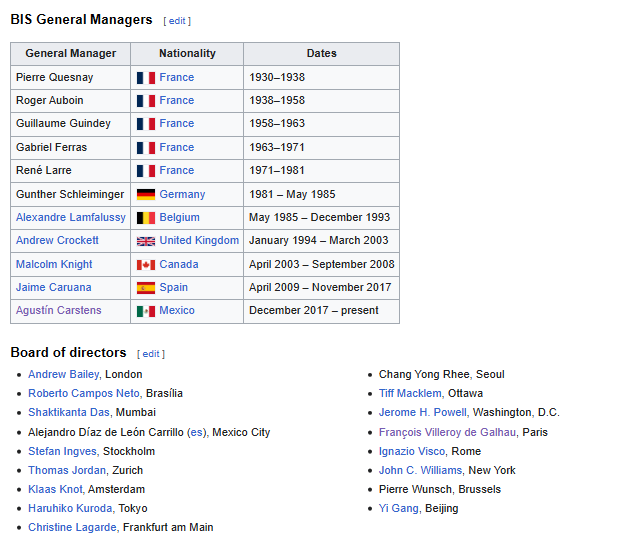Open France link in René Larre row
The width and height of the screenshot is (626, 540).
click(176, 170)
